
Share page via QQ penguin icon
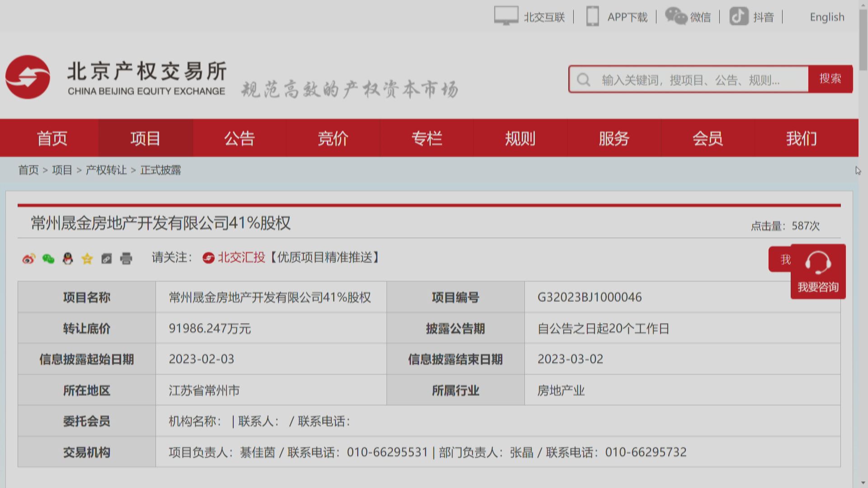pyautogui.click(x=68, y=258)
